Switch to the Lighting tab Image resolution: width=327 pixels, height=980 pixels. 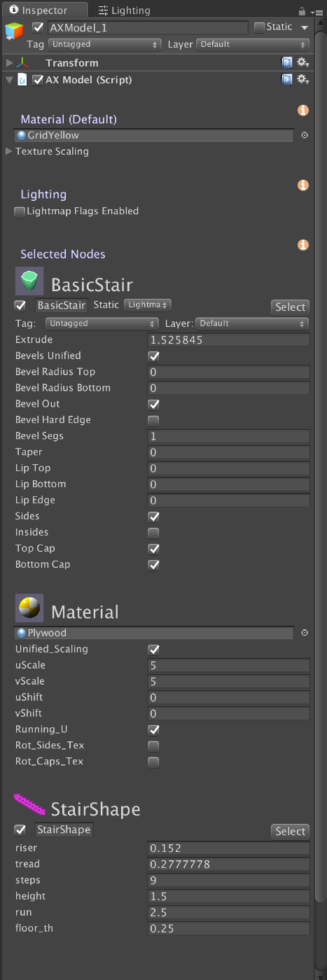pyautogui.click(x=125, y=10)
